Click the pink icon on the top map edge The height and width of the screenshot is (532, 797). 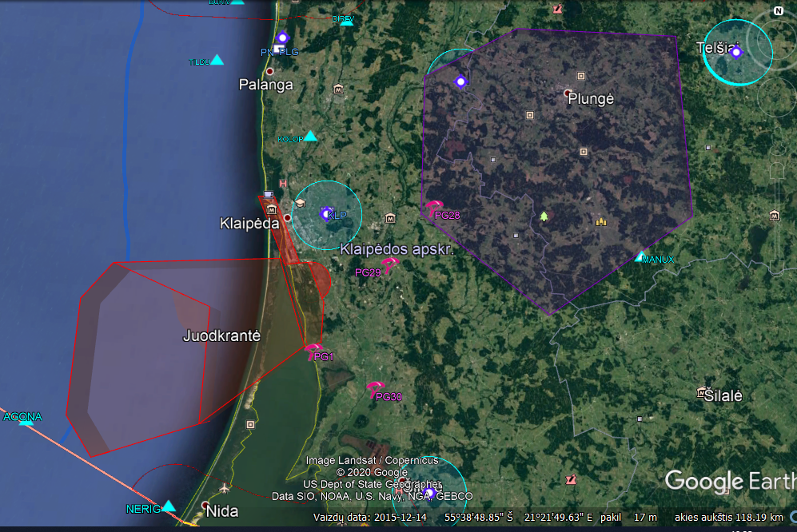click(558, 9)
